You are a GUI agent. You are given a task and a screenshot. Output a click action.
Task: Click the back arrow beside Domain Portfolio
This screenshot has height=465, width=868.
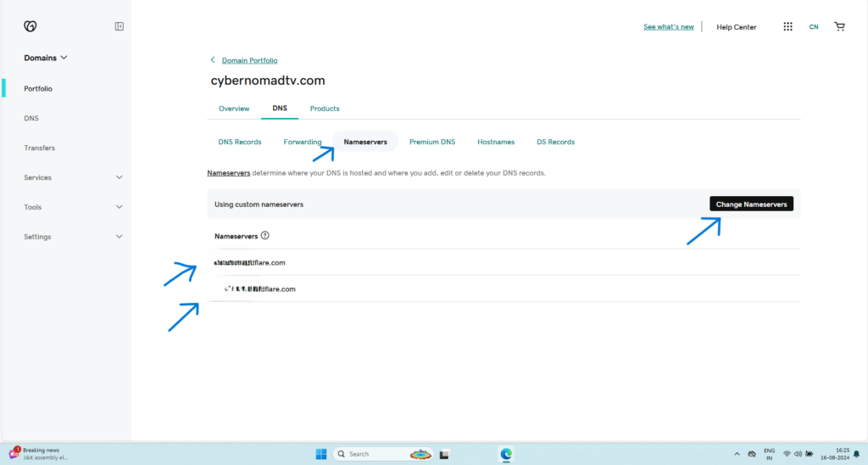point(213,60)
